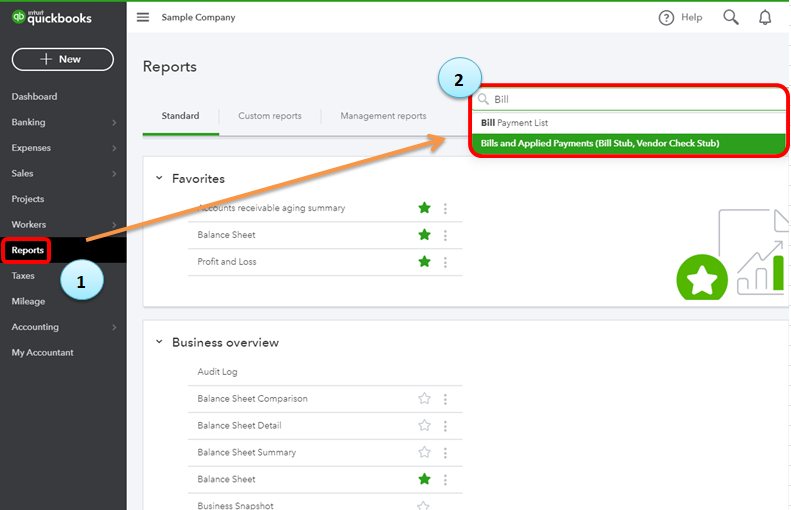Image resolution: width=791 pixels, height=510 pixels.
Task: Collapse the Favorites section
Action: point(158,179)
